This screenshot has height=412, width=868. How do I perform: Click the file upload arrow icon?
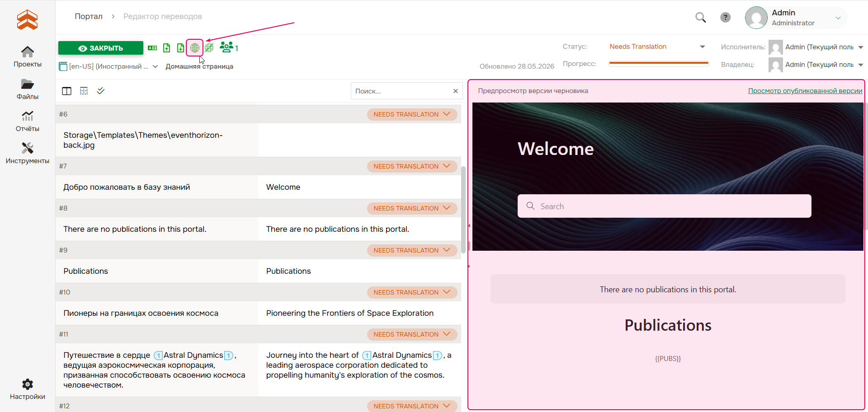[167, 47]
